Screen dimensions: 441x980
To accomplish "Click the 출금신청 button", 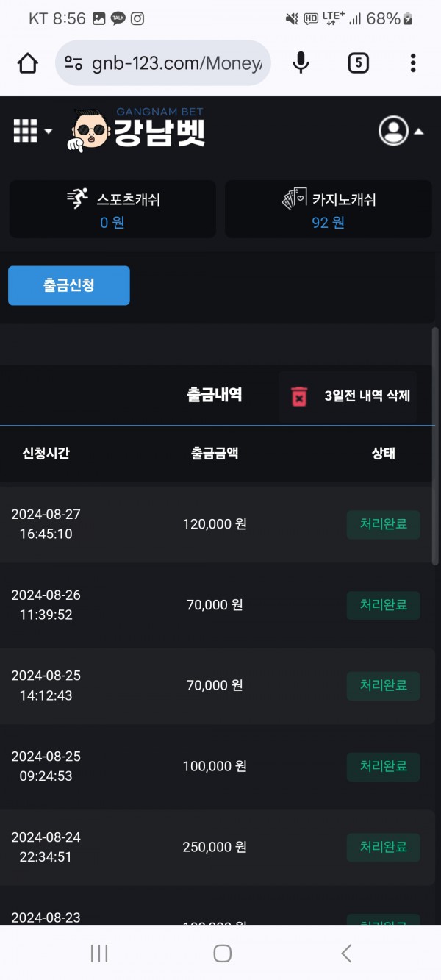I will click(x=69, y=285).
